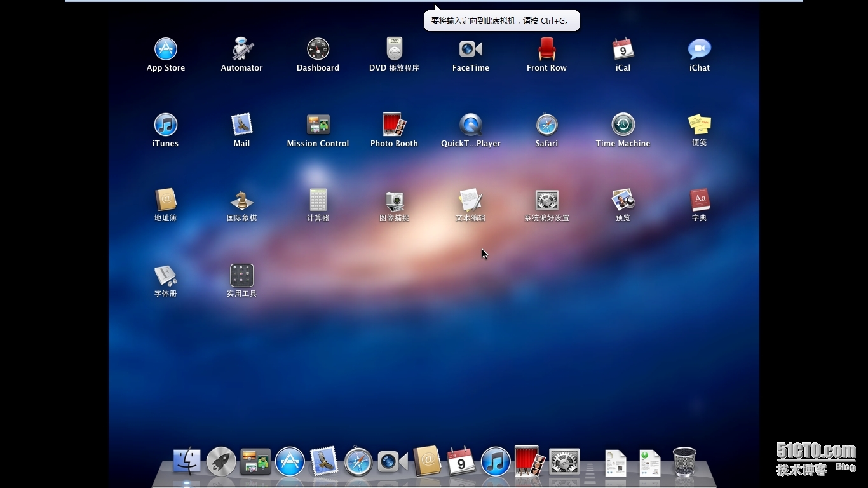
Task: Click the Launchpad rocket in the Dock
Action: [x=221, y=462]
